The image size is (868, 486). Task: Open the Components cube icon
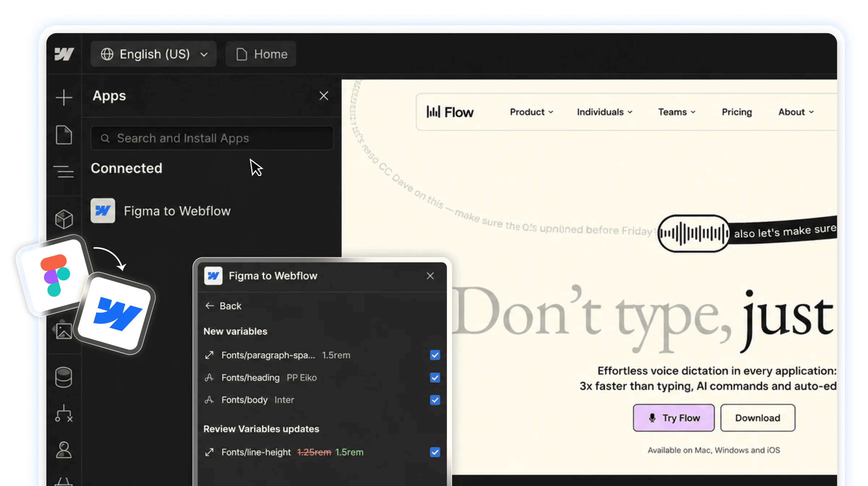point(64,219)
